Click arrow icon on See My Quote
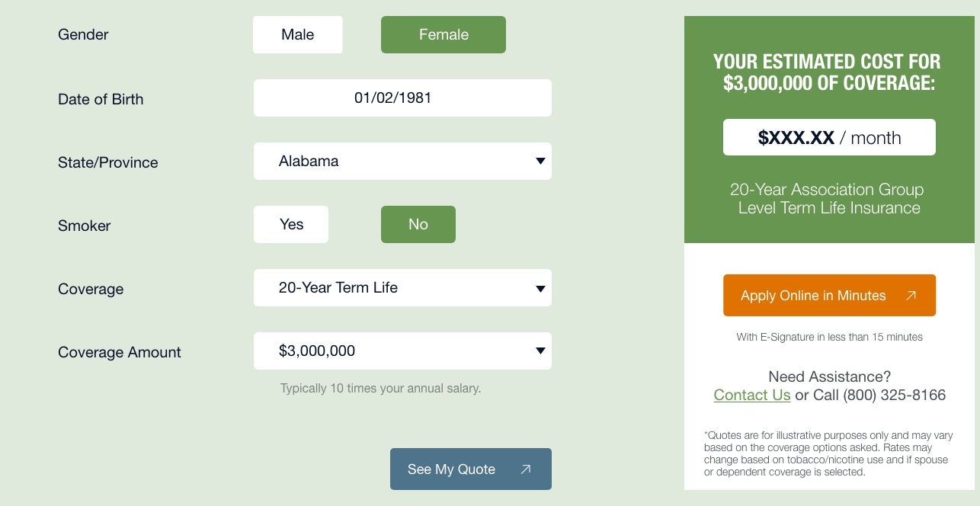The width and height of the screenshot is (980, 506). point(526,469)
